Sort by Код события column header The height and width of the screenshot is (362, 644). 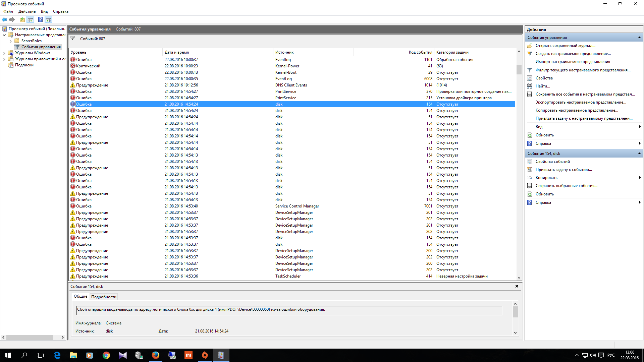[x=420, y=52]
